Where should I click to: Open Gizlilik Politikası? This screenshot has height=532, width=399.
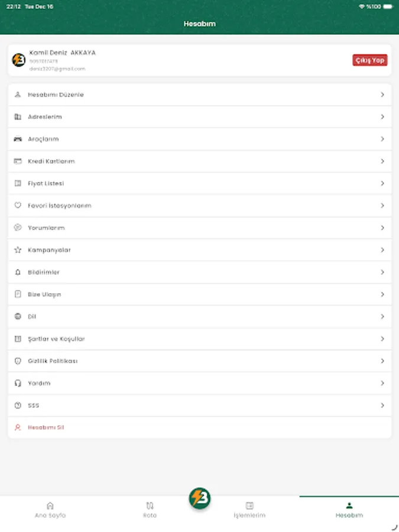click(53, 361)
